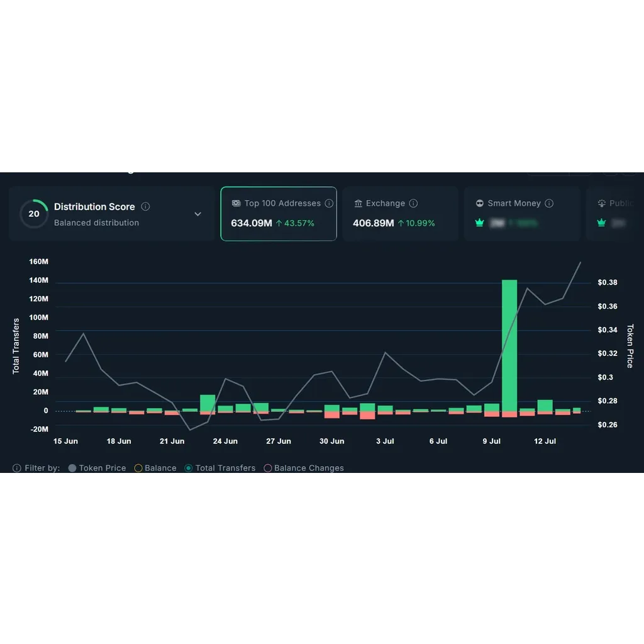644x644 pixels.
Task: Click the red bar at 2 Jul
Action: click(367, 415)
